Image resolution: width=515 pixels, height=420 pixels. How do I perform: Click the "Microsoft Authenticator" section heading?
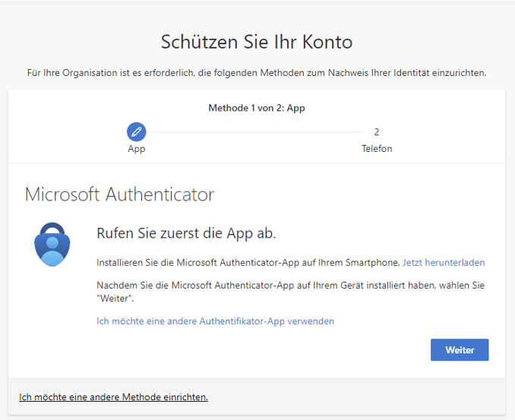click(120, 194)
